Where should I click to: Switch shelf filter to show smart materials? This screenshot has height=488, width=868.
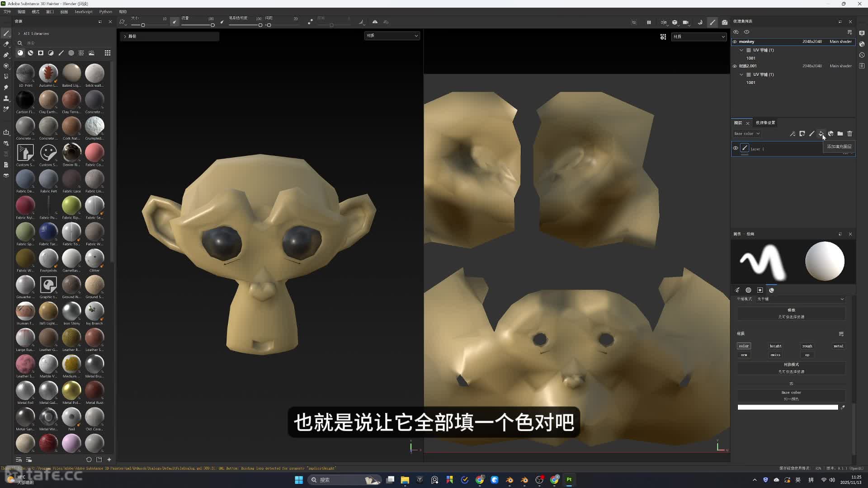tap(30, 53)
